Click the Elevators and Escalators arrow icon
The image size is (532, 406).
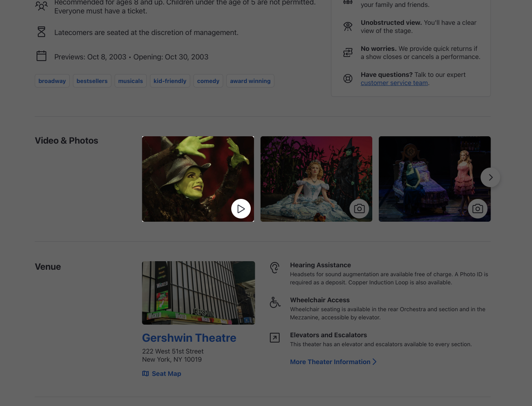point(275,338)
